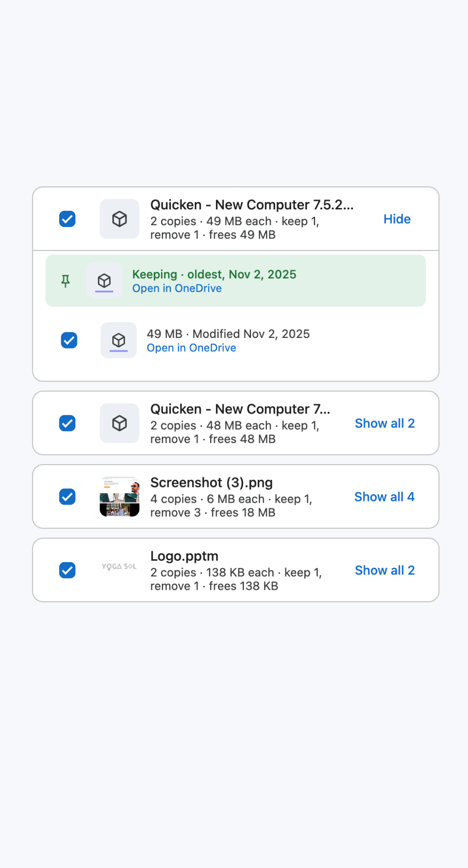468x868 pixels.
Task: Open Screenshot (3).png thumbnail preview
Action: (x=119, y=497)
